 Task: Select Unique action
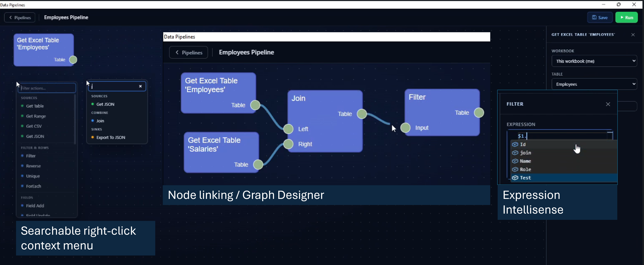33,176
